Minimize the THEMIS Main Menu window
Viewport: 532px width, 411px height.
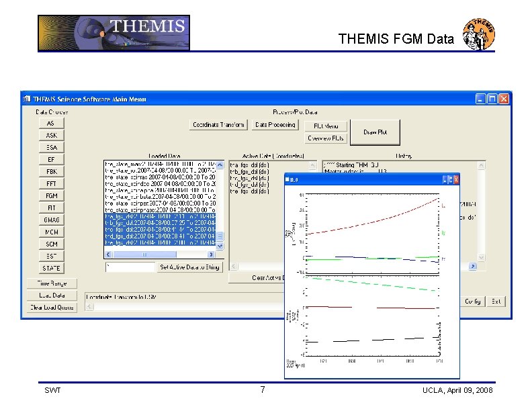[x=480, y=99]
